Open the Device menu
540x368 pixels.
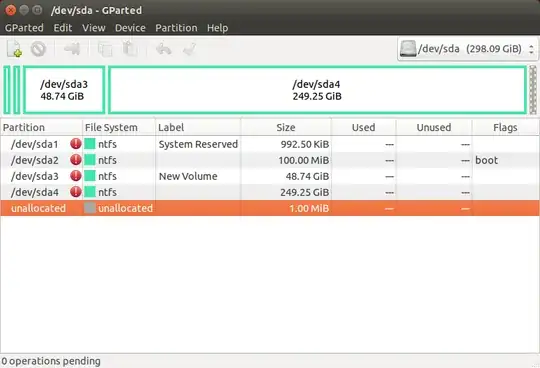pos(130,28)
